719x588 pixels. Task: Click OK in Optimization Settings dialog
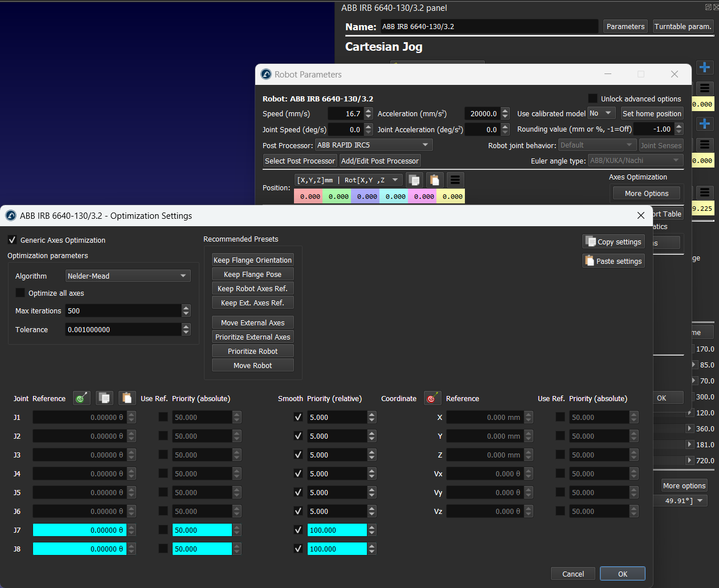point(622,574)
